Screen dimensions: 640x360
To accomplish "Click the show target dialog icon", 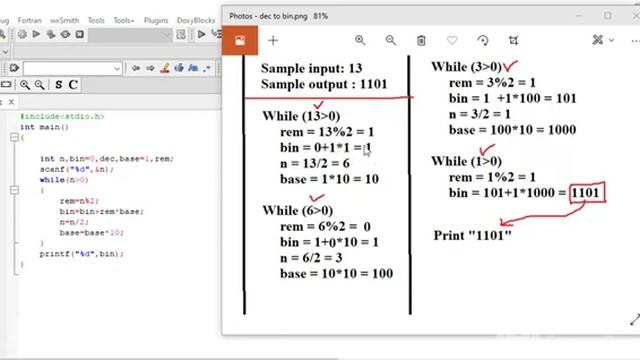I will pyautogui.click(x=181, y=35).
